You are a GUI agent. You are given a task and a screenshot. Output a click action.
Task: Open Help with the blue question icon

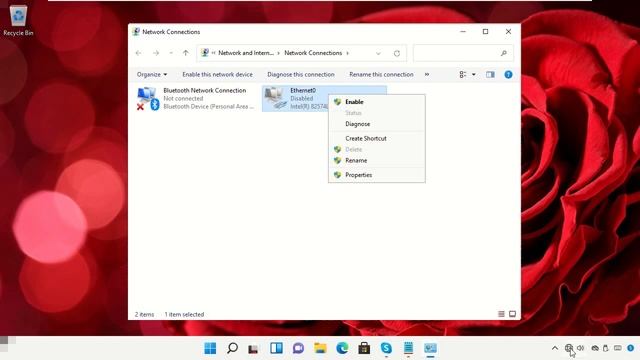(508, 74)
